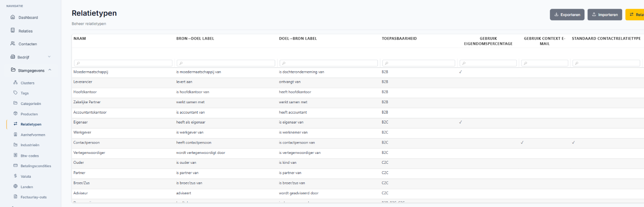Screen dimensions: 644x207
Task: Select the Werkgever row name
Action: pyautogui.click(x=83, y=132)
